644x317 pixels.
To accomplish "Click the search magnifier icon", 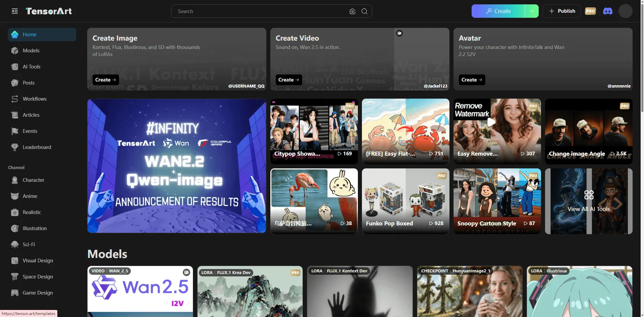I will 364,11.
